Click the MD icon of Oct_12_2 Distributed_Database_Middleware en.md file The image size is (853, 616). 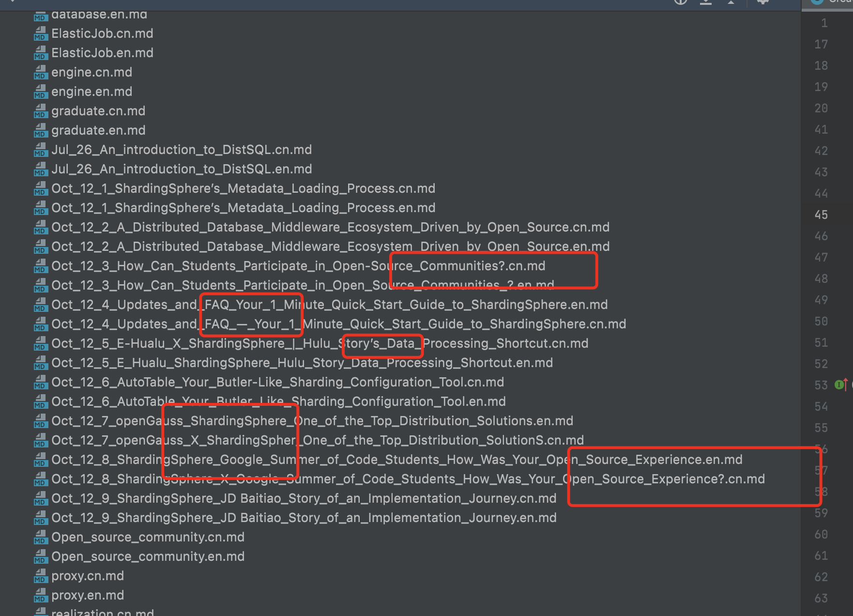click(41, 246)
